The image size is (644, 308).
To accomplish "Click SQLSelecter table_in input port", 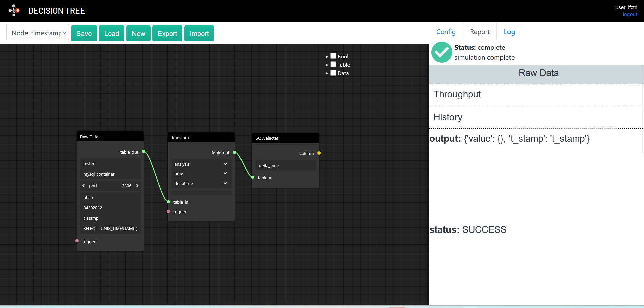I will tap(253, 177).
